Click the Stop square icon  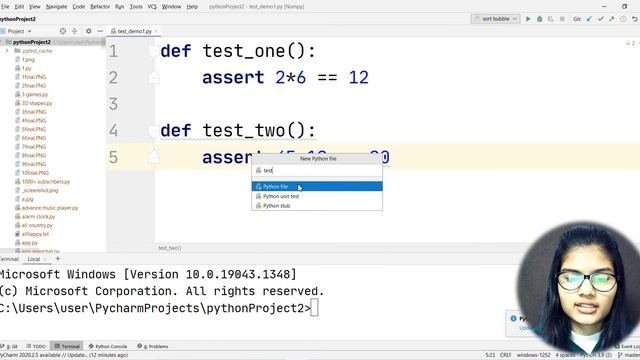(562, 19)
